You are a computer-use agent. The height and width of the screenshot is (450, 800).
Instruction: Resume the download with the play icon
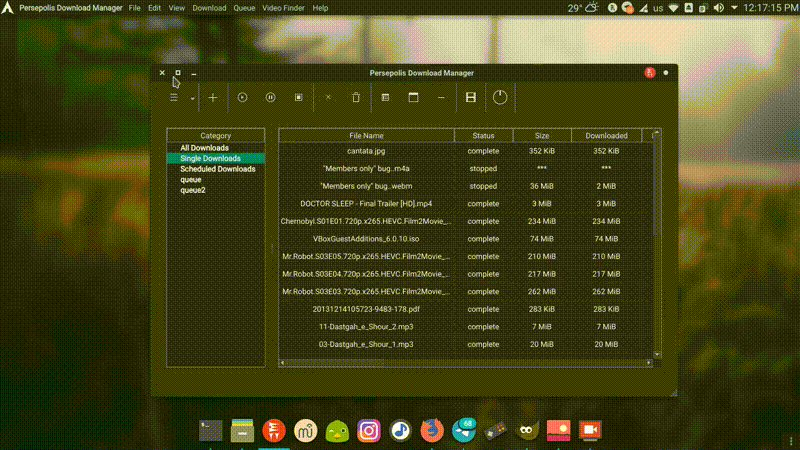[242, 97]
